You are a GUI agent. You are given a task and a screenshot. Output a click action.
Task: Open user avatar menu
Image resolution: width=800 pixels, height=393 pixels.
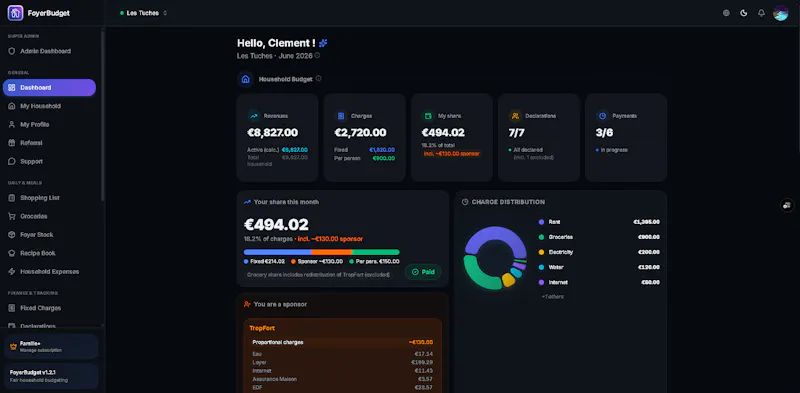[x=781, y=13]
